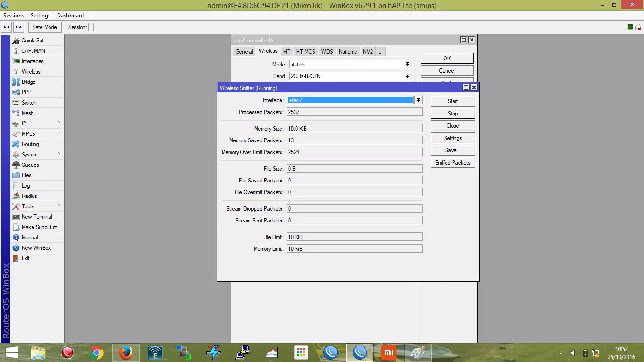644x362 pixels.
Task: Open the sniffer Settings button
Action: 453,138
